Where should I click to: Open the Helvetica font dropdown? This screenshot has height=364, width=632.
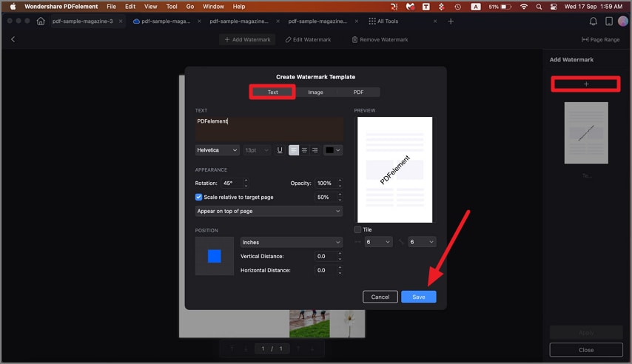[218, 150]
